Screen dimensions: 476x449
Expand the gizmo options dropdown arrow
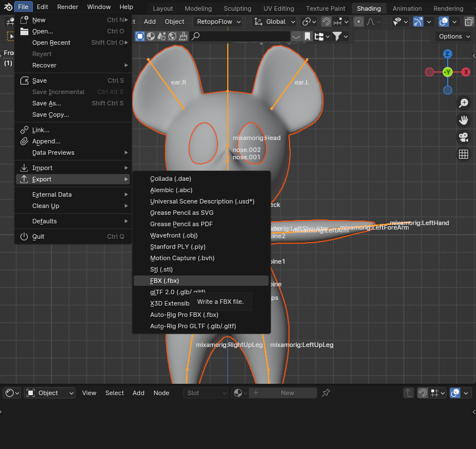pyautogui.click(x=428, y=22)
